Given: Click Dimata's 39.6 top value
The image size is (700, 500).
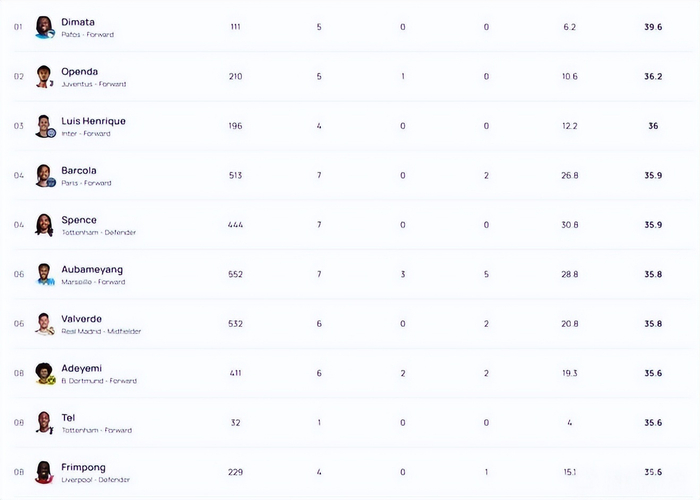Looking at the screenshot, I should [653, 27].
